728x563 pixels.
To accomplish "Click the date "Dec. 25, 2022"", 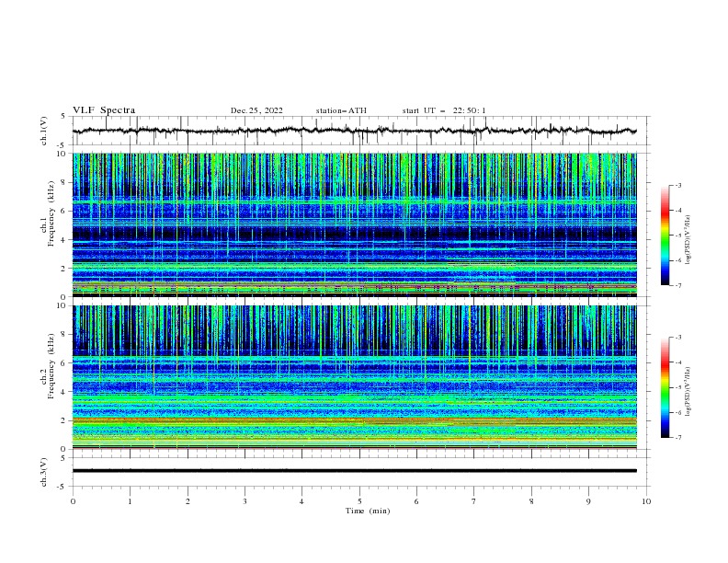I will tap(256, 110).
